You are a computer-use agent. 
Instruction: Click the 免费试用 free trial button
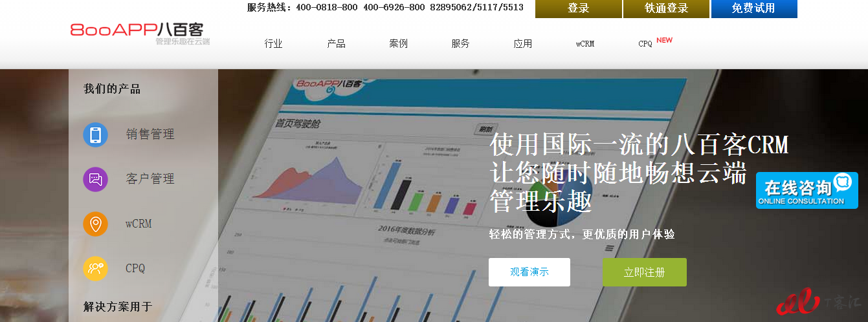pos(754,8)
